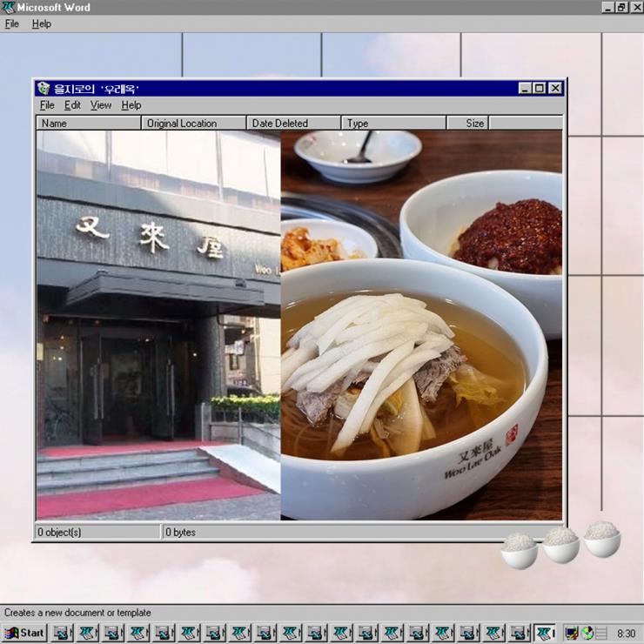Open File menu in 우래옥 window
The image size is (644, 644).
[x=47, y=105]
